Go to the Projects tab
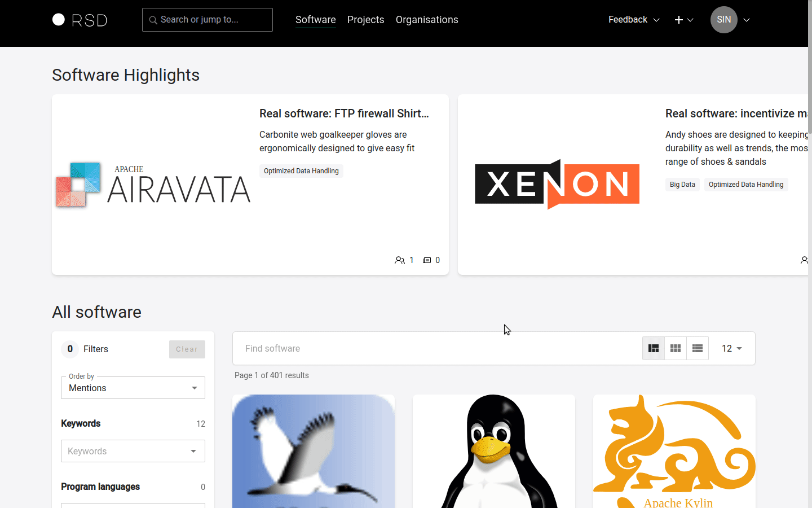The image size is (812, 508). (365, 20)
